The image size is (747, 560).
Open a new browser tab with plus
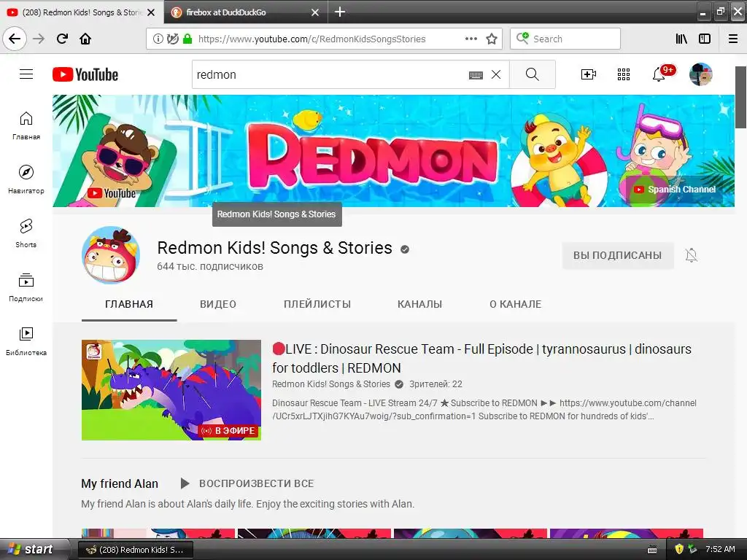(x=340, y=12)
